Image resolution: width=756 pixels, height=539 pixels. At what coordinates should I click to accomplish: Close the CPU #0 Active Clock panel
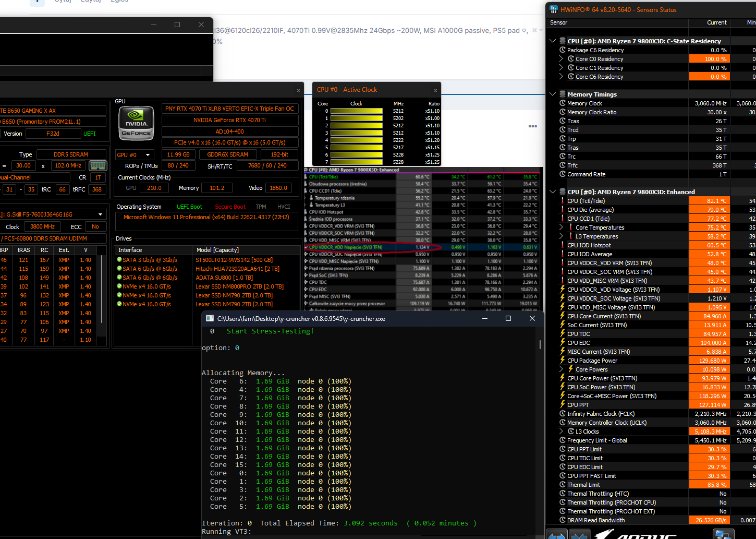435,90
